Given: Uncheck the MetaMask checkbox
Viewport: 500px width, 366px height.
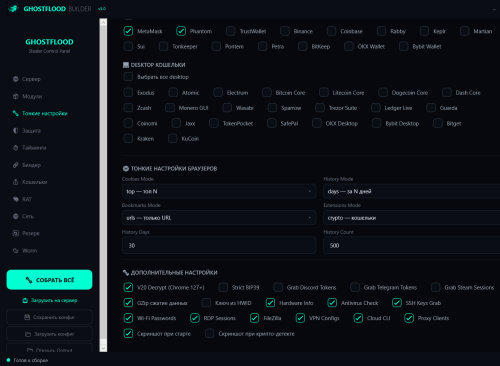Looking at the screenshot, I should tap(128, 31).
